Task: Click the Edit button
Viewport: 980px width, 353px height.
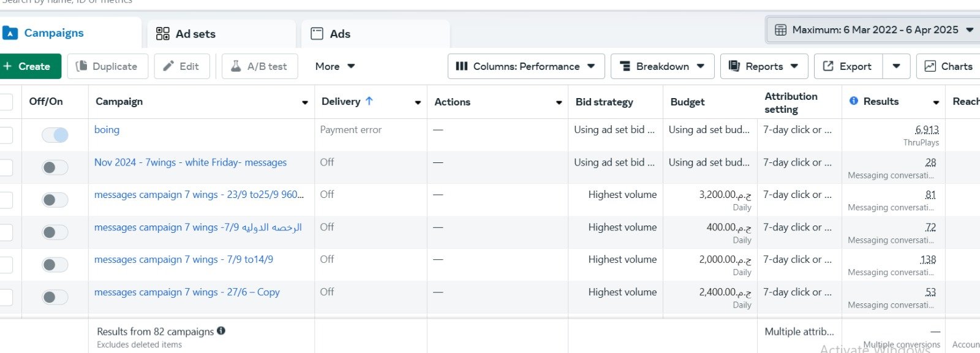Action: click(x=182, y=66)
